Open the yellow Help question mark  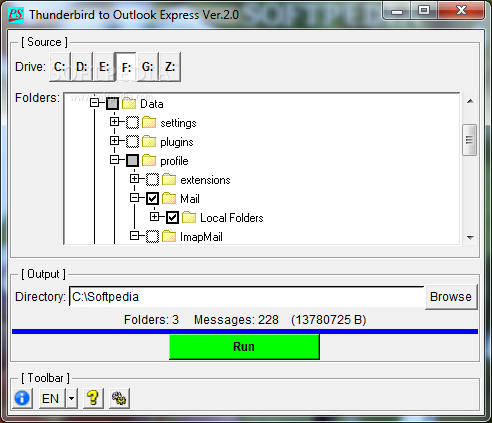(x=93, y=398)
